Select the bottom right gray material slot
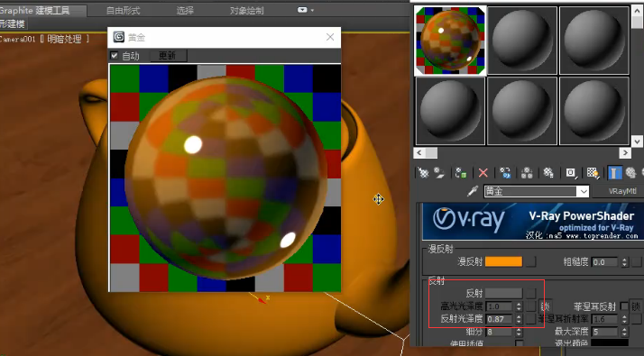Image resolution: width=644 pixels, height=356 pixels. 593,111
